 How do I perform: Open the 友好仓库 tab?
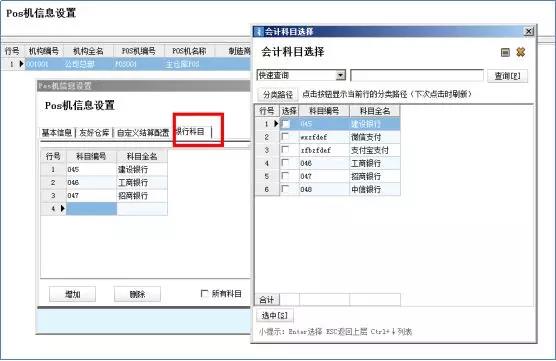(94, 133)
